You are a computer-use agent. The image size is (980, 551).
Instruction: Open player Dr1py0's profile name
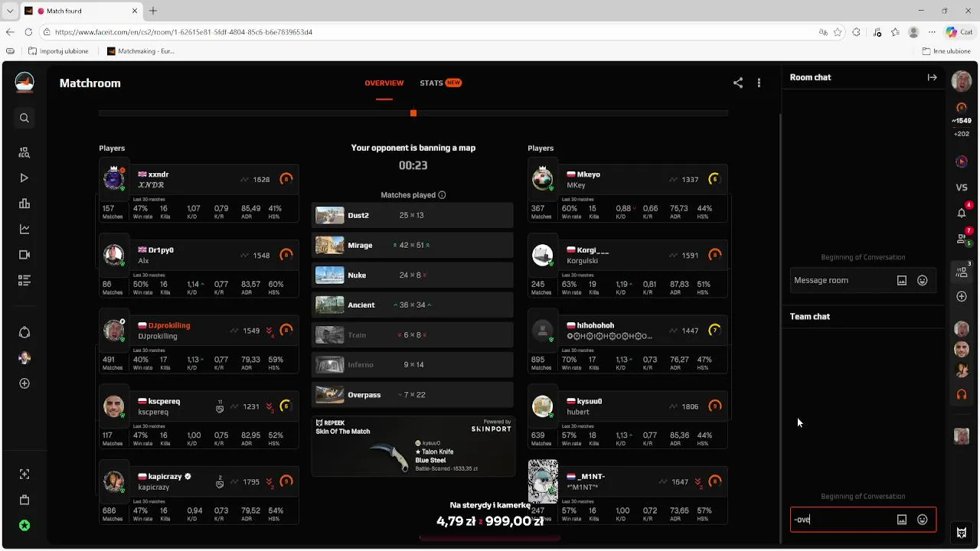161,250
